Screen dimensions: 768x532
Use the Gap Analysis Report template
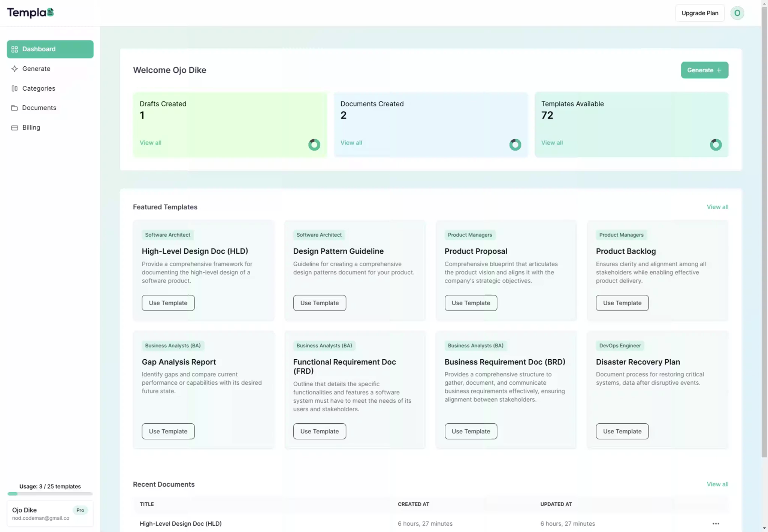tap(168, 431)
